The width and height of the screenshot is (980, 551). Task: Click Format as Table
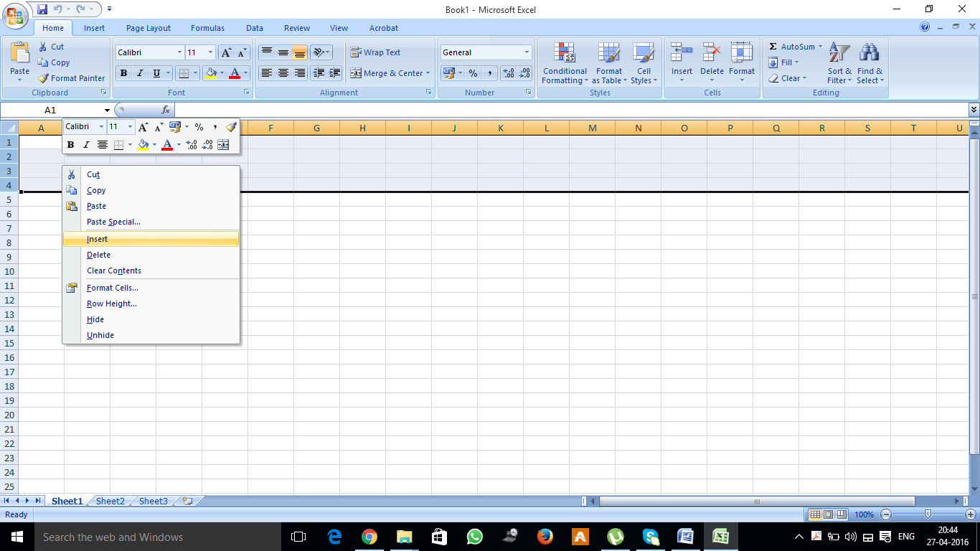tap(609, 63)
